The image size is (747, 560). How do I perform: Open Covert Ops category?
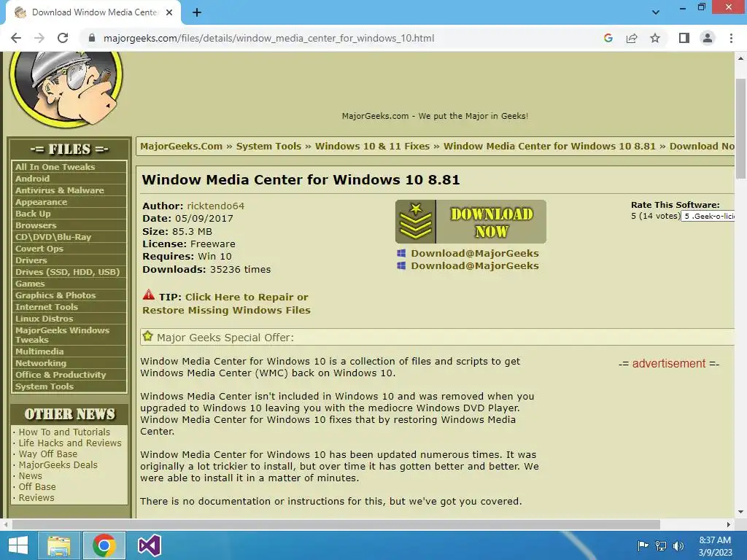click(x=39, y=249)
